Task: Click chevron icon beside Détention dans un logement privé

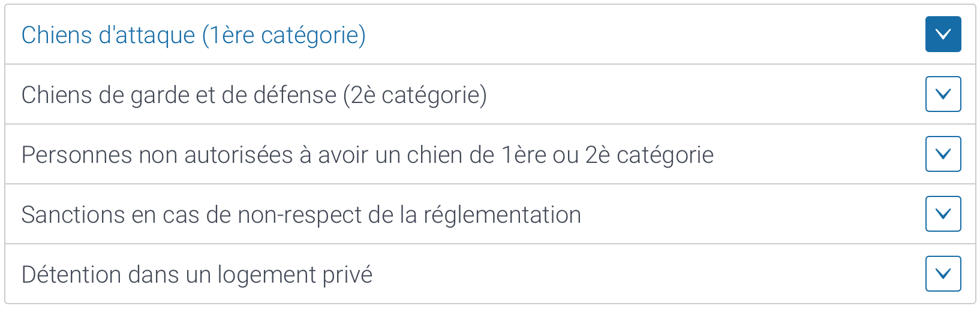Action: 943,274
